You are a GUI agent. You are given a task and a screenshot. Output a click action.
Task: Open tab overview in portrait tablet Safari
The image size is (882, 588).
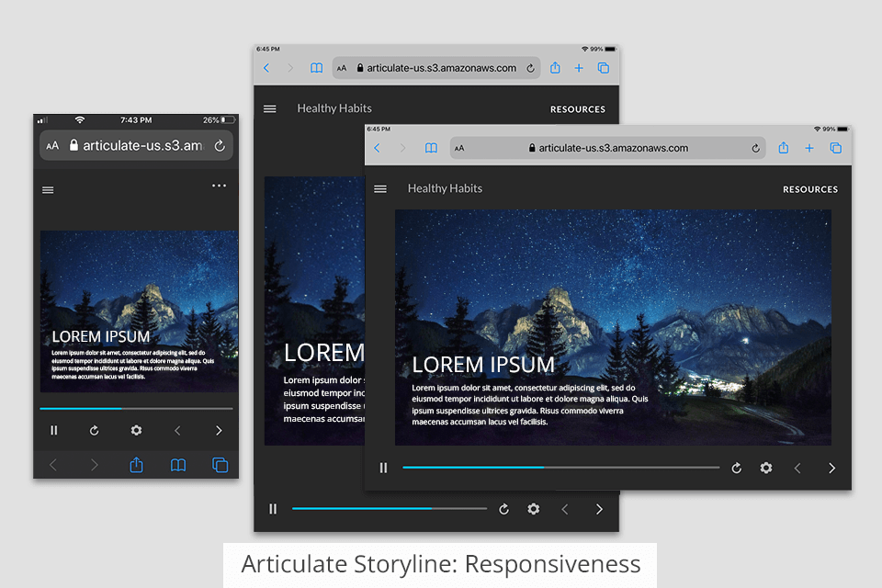pos(604,68)
